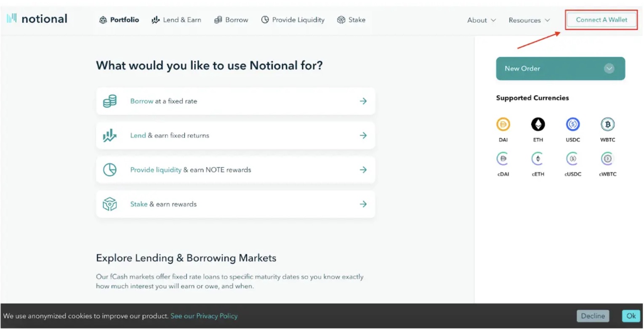
Task: Click the cETH currency icon
Action: pyautogui.click(x=538, y=159)
